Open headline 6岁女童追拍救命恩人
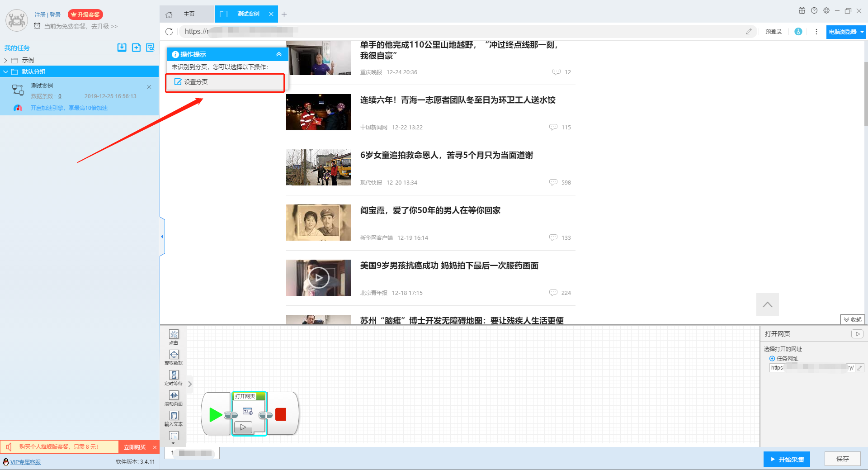868x470 pixels. [447, 155]
